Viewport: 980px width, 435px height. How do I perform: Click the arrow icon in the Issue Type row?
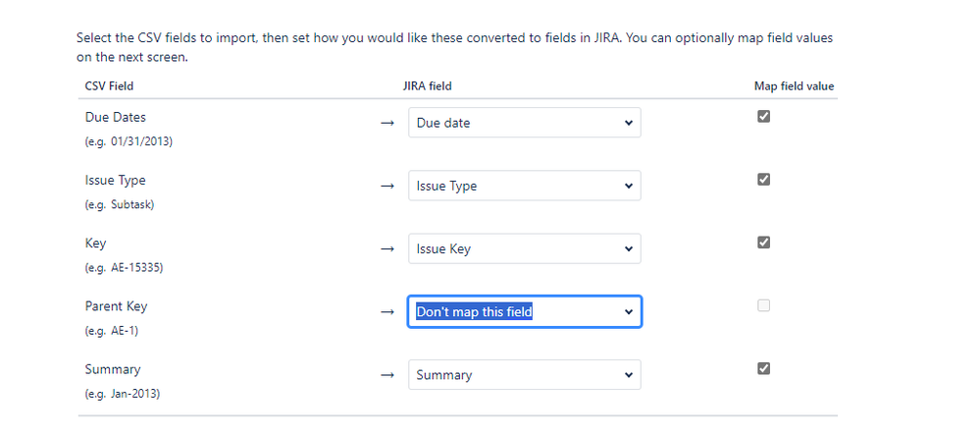point(387,186)
